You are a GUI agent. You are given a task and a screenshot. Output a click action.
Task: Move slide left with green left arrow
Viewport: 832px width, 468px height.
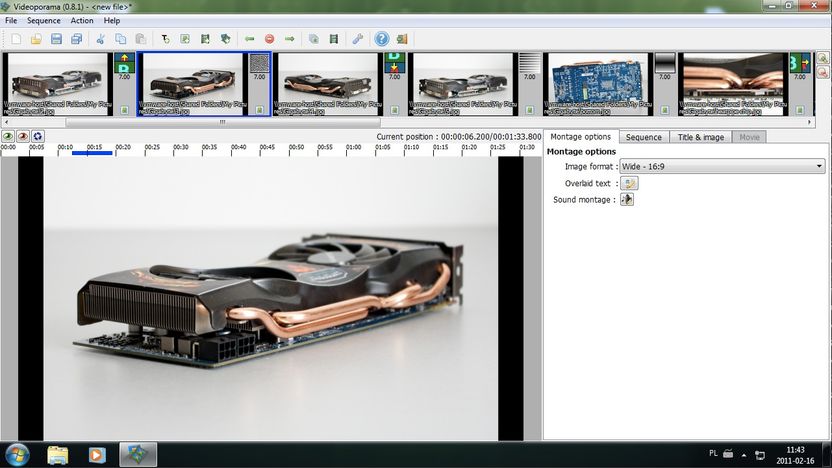pos(249,39)
